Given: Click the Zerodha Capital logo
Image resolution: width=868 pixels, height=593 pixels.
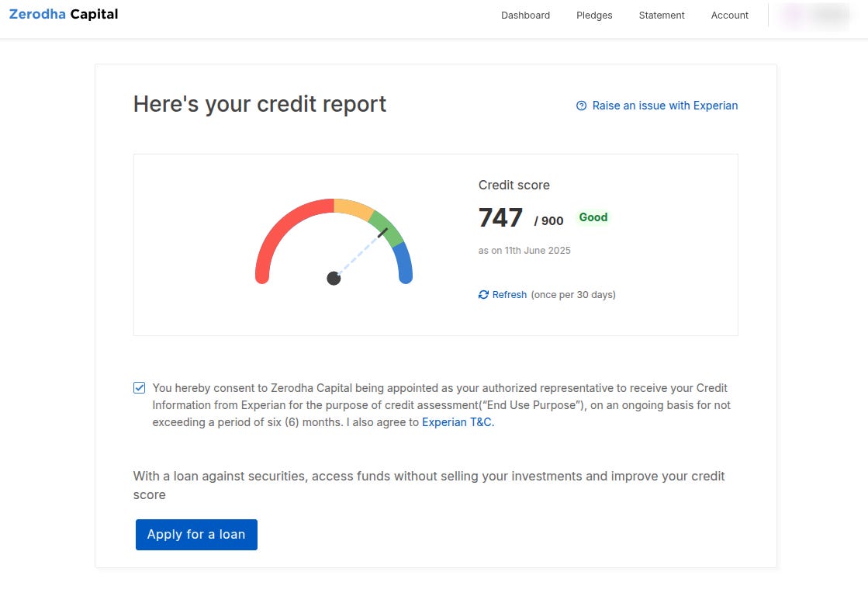Looking at the screenshot, I should point(64,15).
